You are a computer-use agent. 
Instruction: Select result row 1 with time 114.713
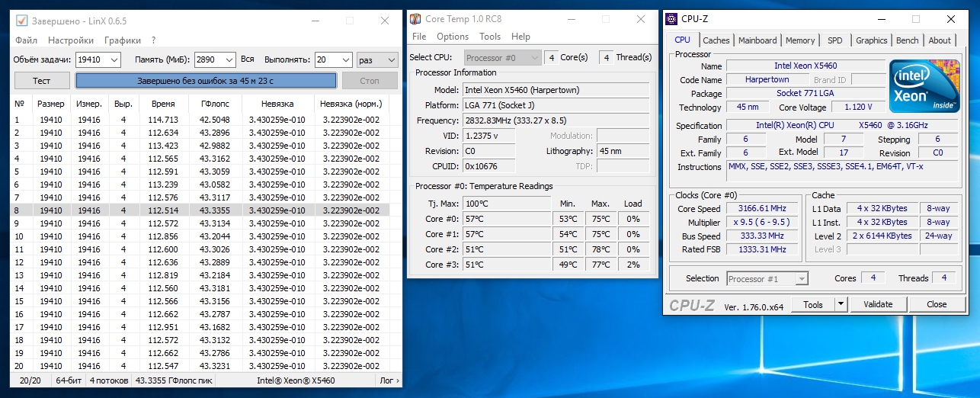click(201, 120)
